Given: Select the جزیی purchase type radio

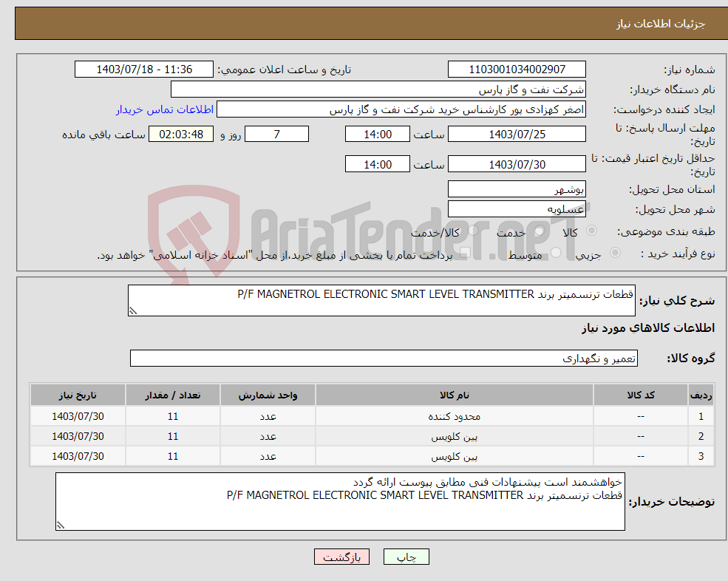Looking at the screenshot, I should click(x=615, y=253).
